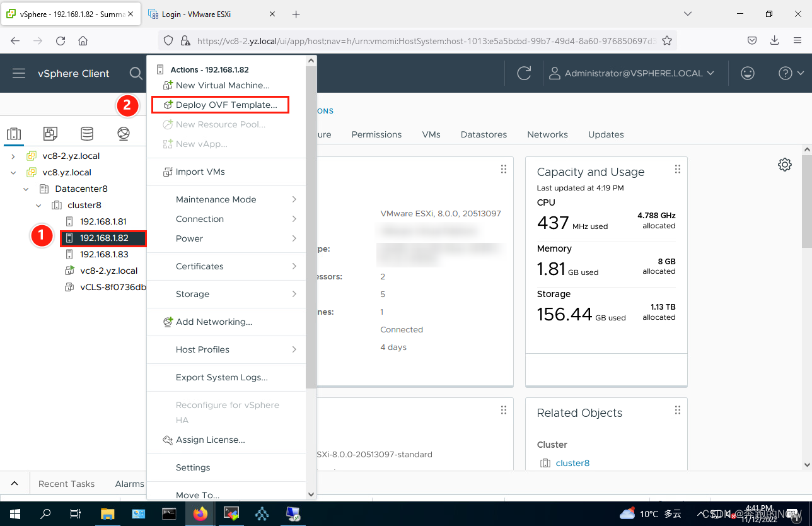This screenshot has height=526, width=812.
Task: Open the Firefox application menu
Action: pos(797,40)
